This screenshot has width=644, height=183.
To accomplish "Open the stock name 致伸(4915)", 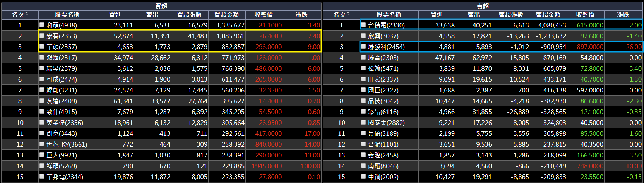I will click(62, 112).
